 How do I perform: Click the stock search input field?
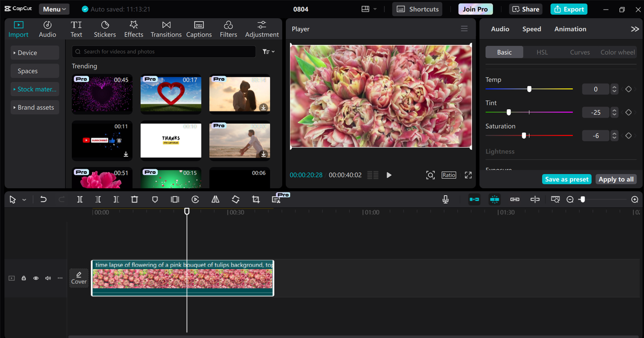pos(164,51)
